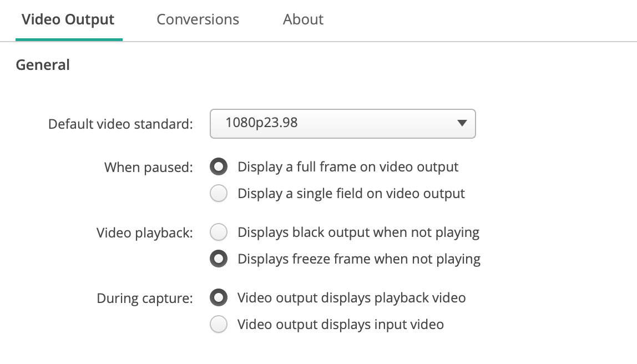Enable 'Display a single field on video output'

[219, 193]
